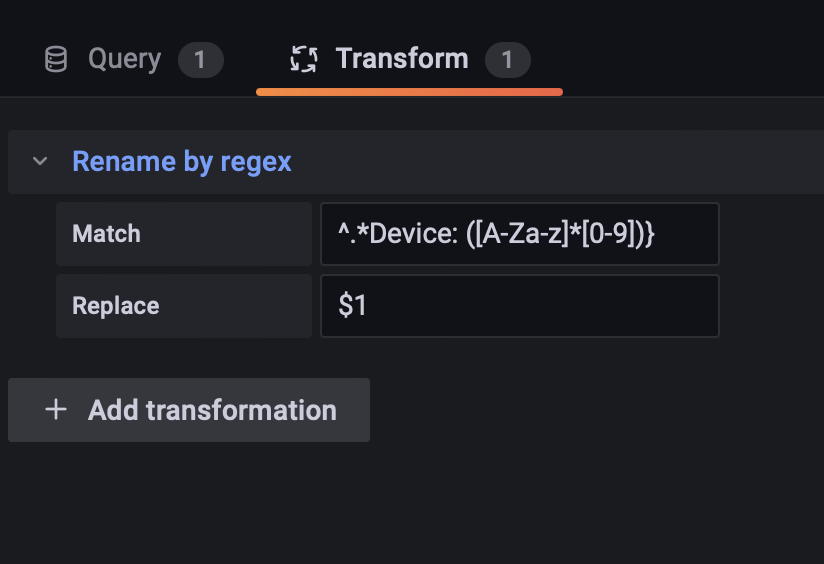Click the empty space inside Replace field

pos(541,306)
